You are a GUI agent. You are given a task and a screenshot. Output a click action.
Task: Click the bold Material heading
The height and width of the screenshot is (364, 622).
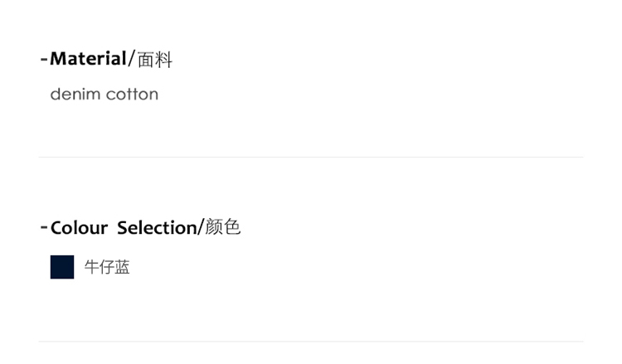(x=88, y=59)
